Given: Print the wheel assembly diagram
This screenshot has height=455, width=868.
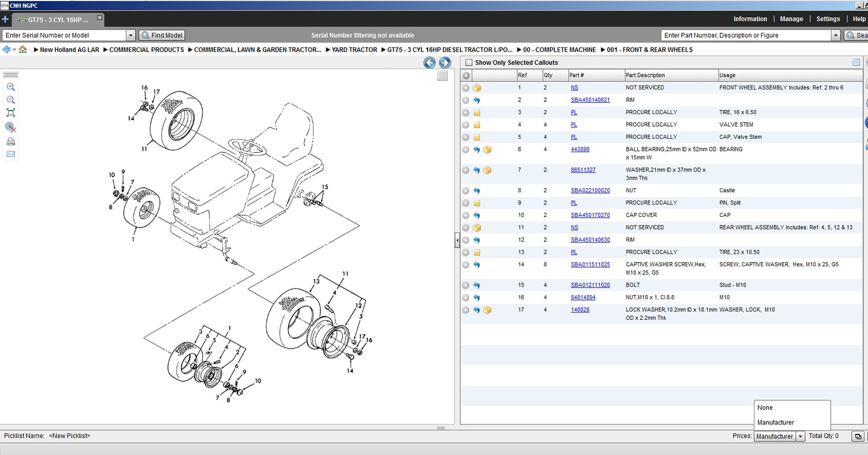Looking at the screenshot, I should tap(10, 141).
